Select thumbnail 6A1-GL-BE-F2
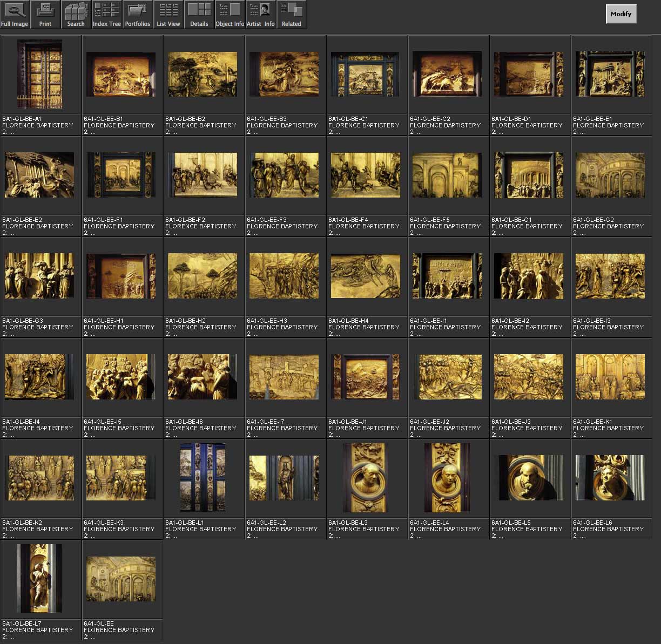 click(203, 175)
